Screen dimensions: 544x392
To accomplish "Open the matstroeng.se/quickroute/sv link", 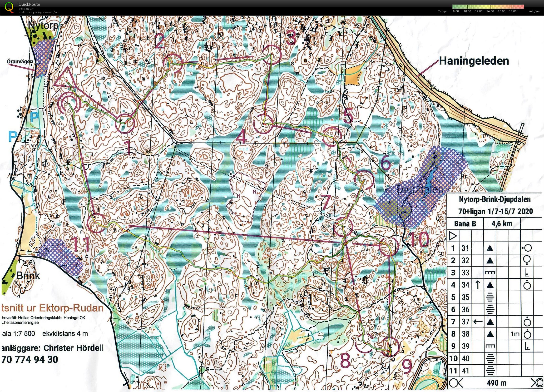I will click(38, 12).
